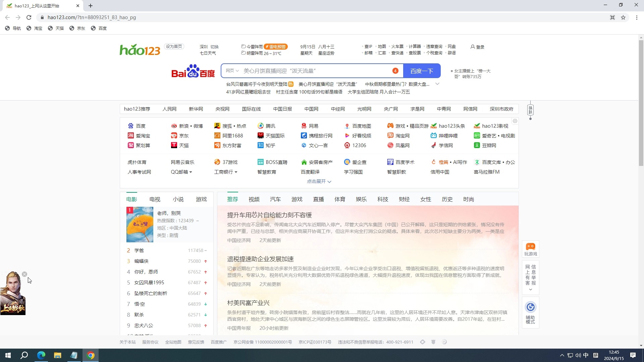Image resolution: width=644 pixels, height=362 pixels.
Task: Open 淘宝 bookmark in bookmarks bar
Action: (35, 28)
